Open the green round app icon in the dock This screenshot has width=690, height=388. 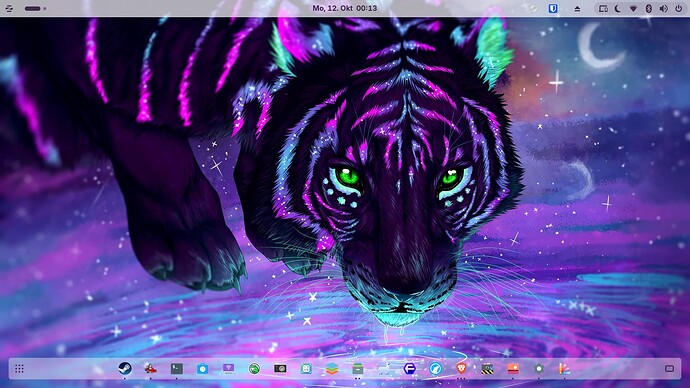[x=254, y=369]
